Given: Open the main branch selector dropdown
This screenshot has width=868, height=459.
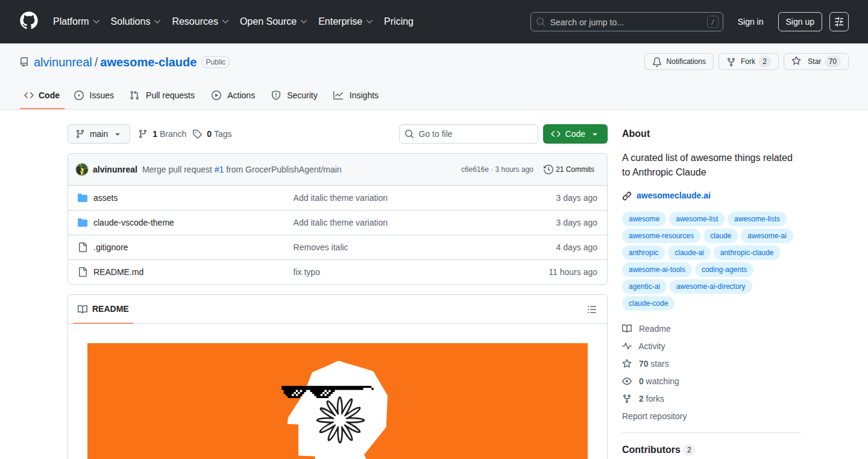Looking at the screenshot, I should click(x=99, y=134).
